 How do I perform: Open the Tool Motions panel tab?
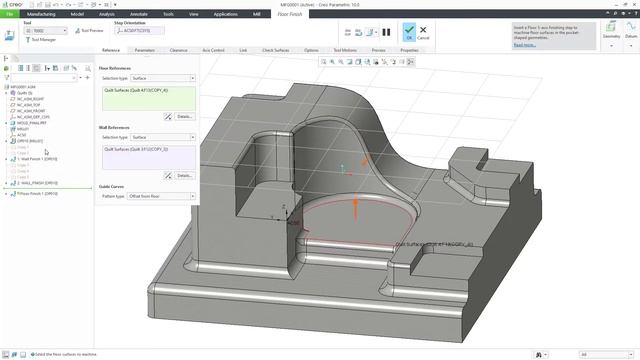click(345, 50)
